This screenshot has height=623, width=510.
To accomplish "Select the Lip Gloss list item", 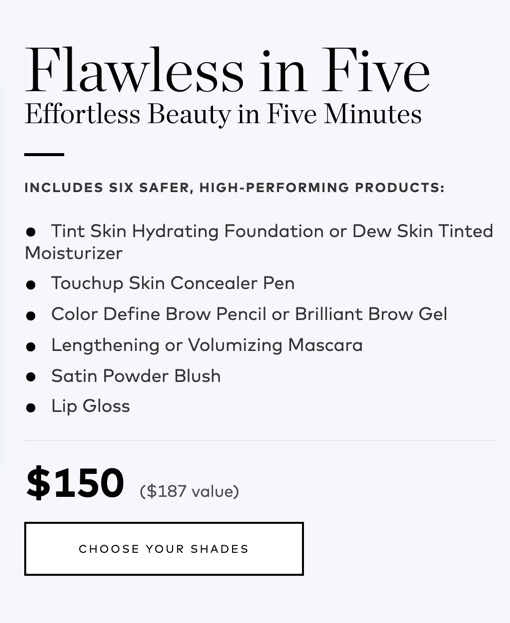I will coord(91,406).
